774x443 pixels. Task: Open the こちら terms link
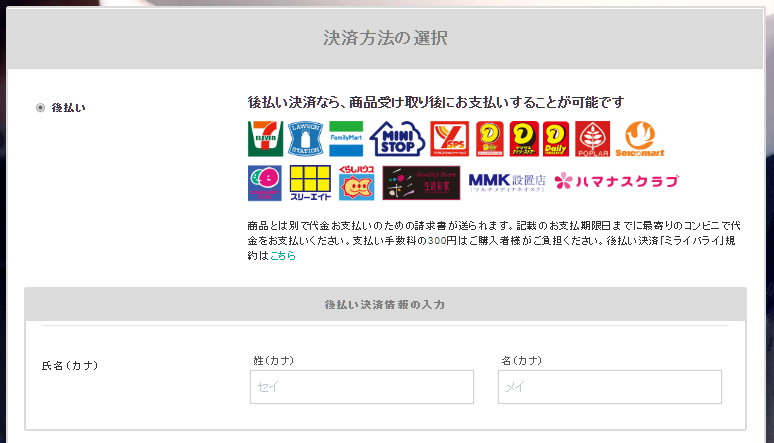click(283, 255)
